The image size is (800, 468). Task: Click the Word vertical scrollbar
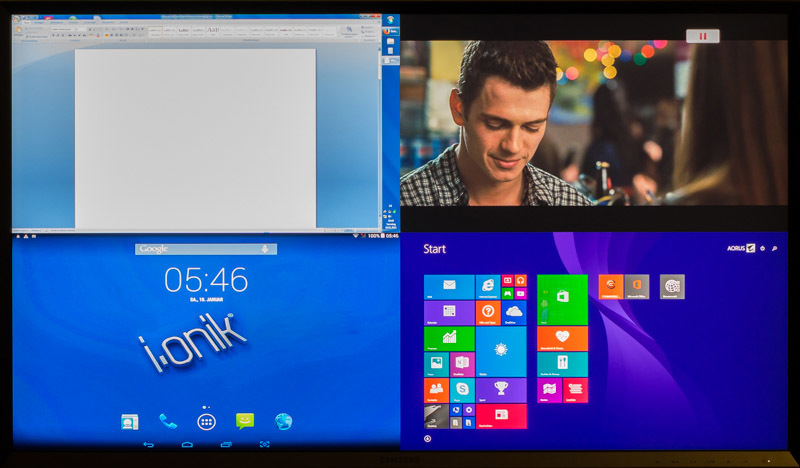pos(379,137)
